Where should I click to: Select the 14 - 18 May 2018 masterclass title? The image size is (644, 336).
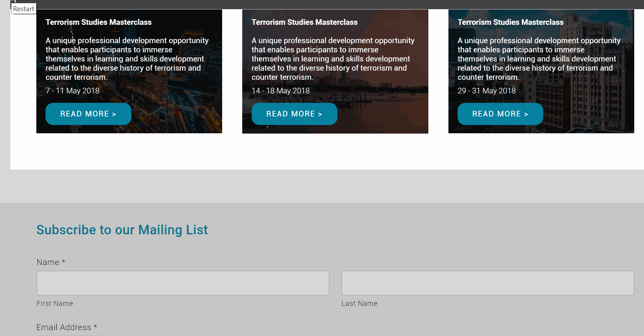tap(305, 22)
